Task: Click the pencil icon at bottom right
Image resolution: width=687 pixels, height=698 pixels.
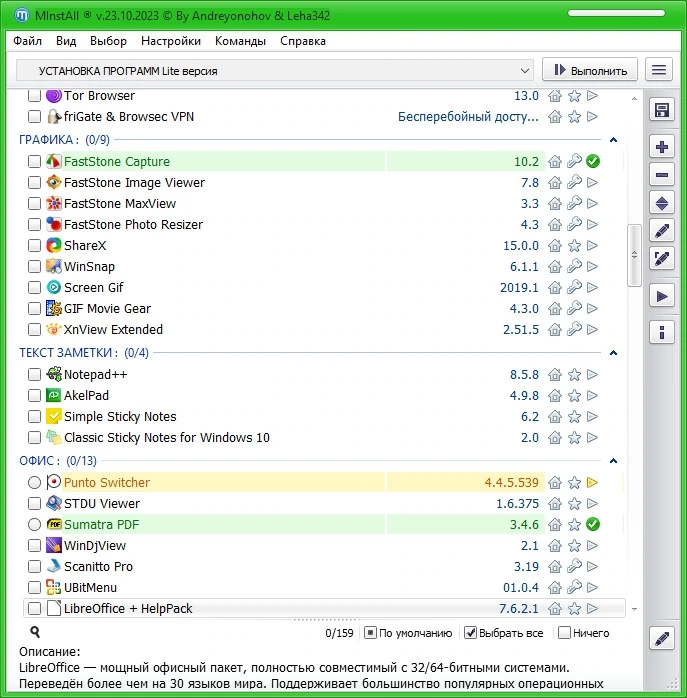Action: (x=662, y=638)
